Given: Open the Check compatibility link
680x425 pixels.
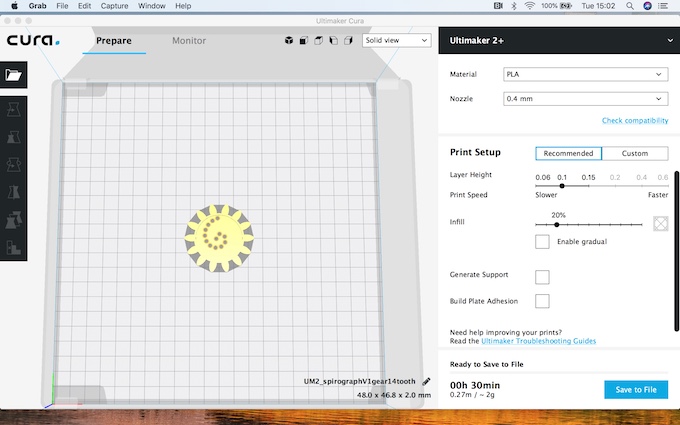Looking at the screenshot, I should pos(635,121).
